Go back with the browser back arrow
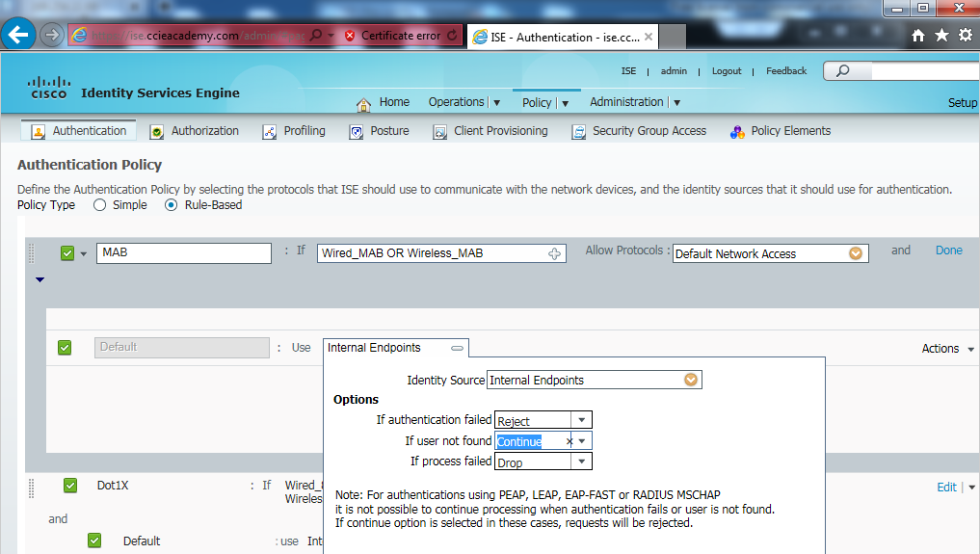The image size is (980, 554). pos(18,35)
